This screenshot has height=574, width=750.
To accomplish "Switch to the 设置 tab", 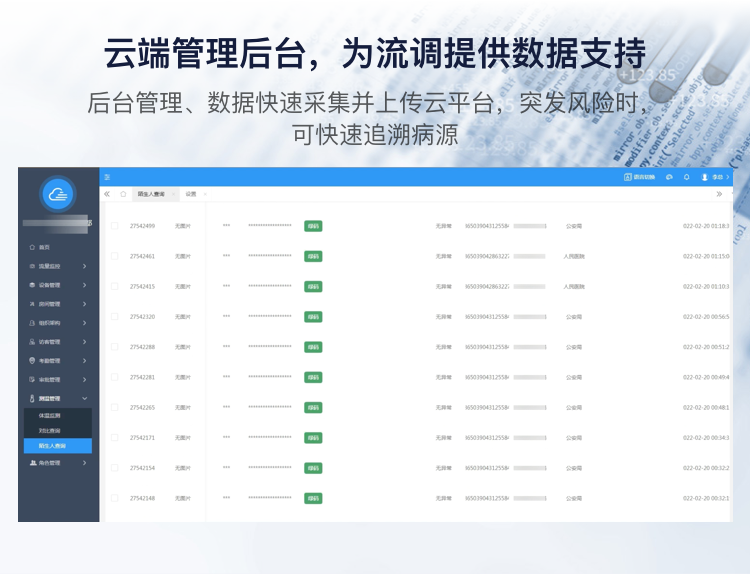I will [x=191, y=194].
